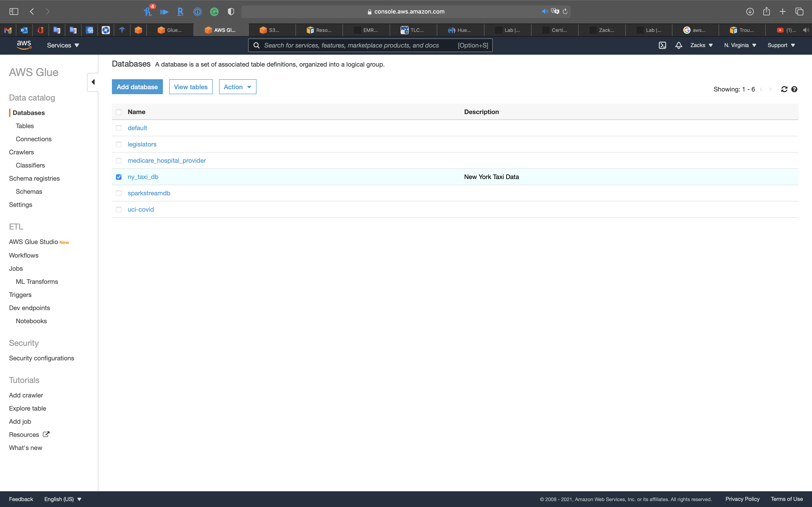This screenshot has height=507, width=812.
Task: Open the N. Virginia region dropdown
Action: tap(740, 45)
